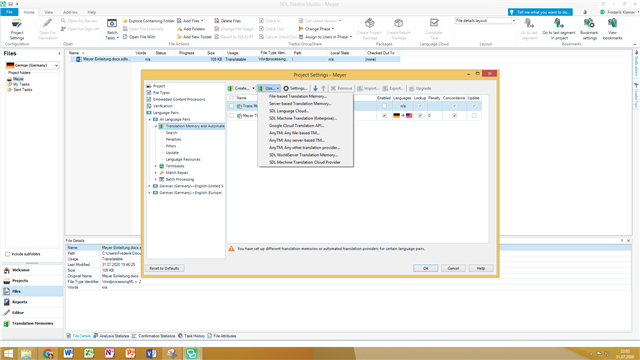640x360 pixels.
Task: Click Add New Folder in ribbon
Action: tap(194, 37)
